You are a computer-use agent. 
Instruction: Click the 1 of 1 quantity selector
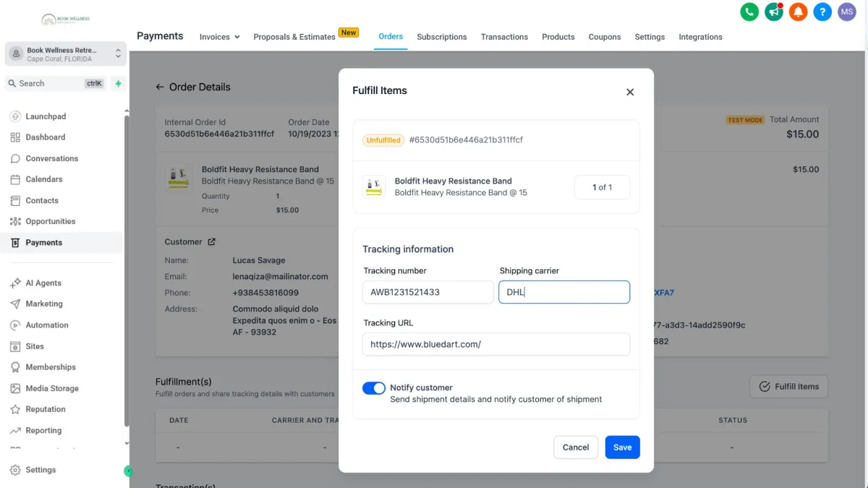602,187
